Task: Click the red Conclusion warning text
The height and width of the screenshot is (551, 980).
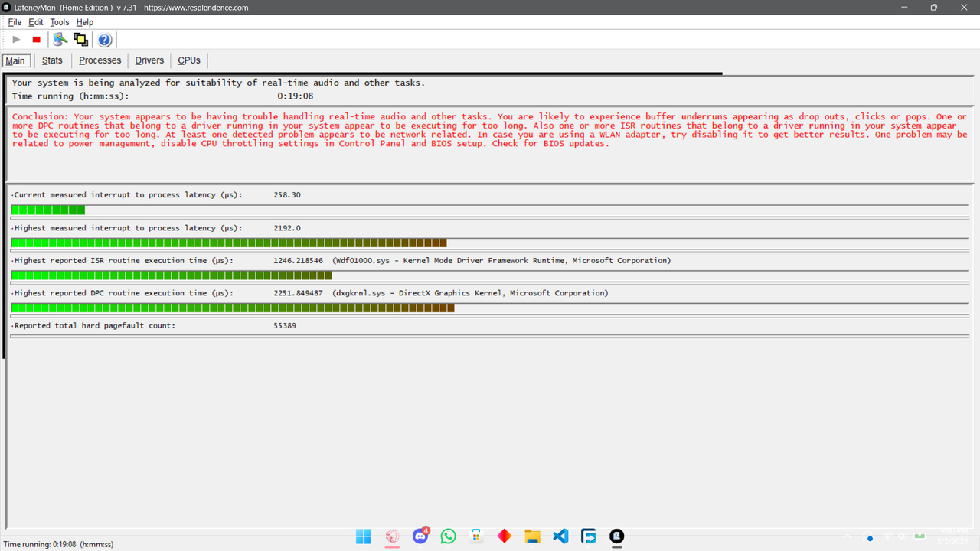Action: (489, 130)
